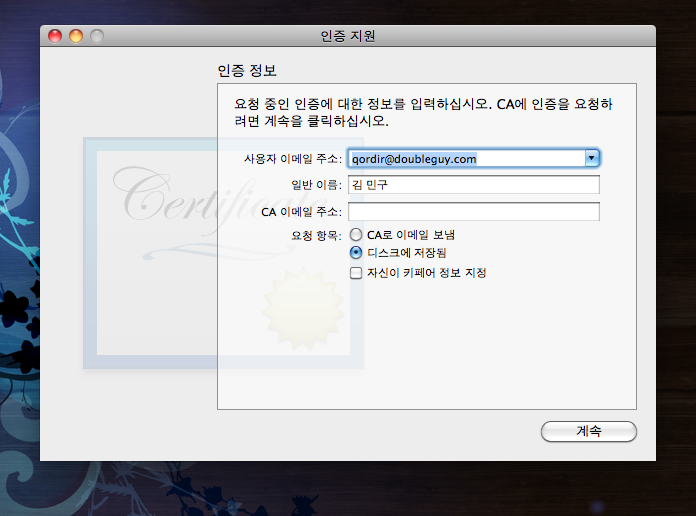Select the CA로 이메일 보냄 radio button

point(356,234)
